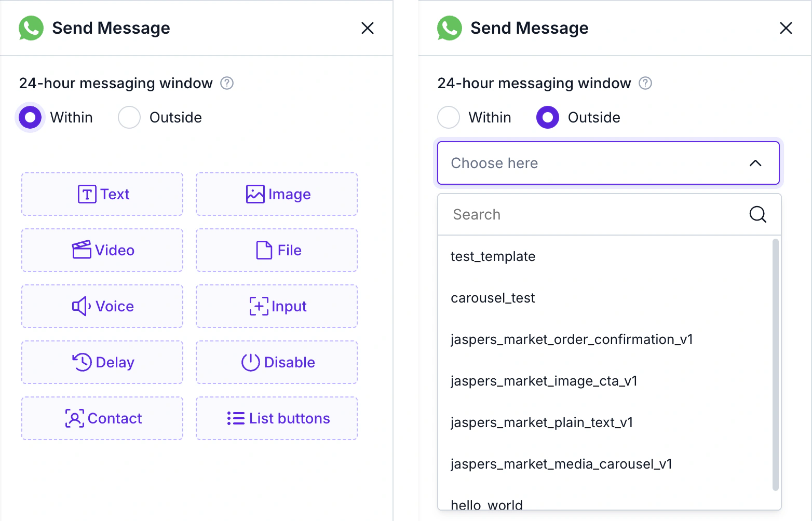The width and height of the screenshot is (812, 521).
Task: Click the person icon on the Contact block
Action: tap(74, 418)
